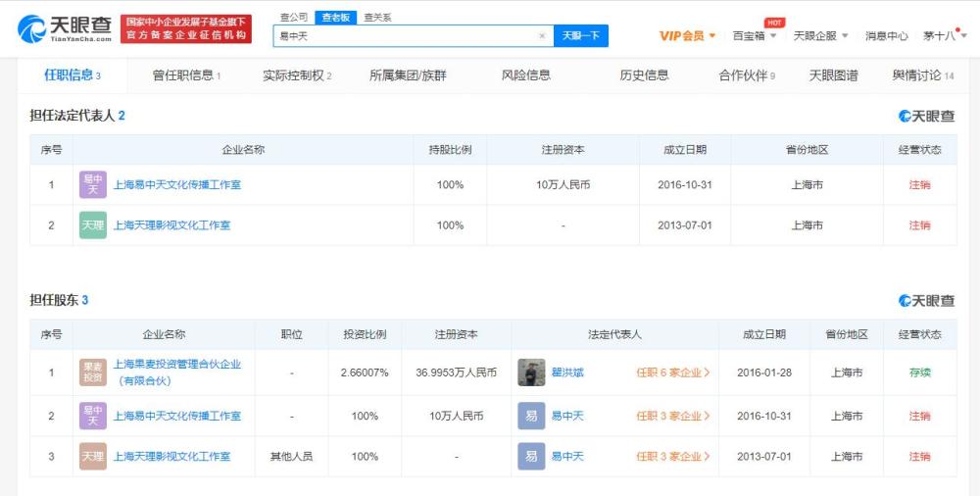Click 易 avatar in 上海天理影视文化工作室 shareholder row
Screen dimensions: 980x496
531,457
